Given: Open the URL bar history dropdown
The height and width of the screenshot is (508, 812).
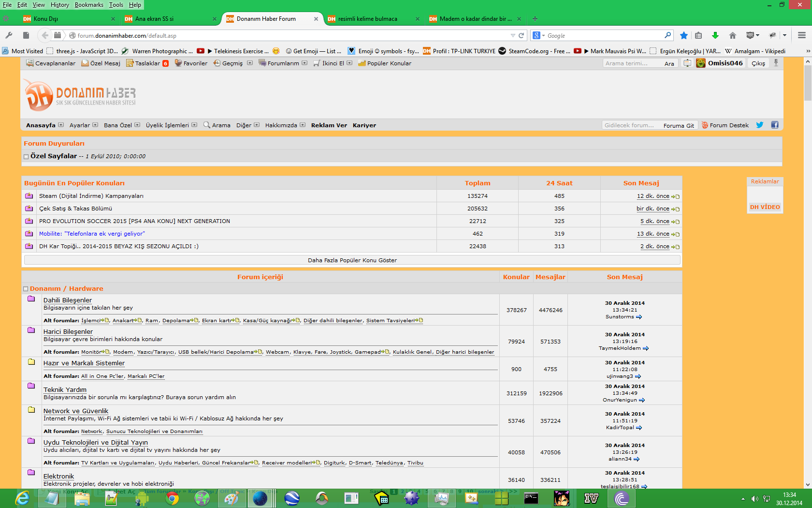Looking at the screenshot, I should [x=513, y=35].
